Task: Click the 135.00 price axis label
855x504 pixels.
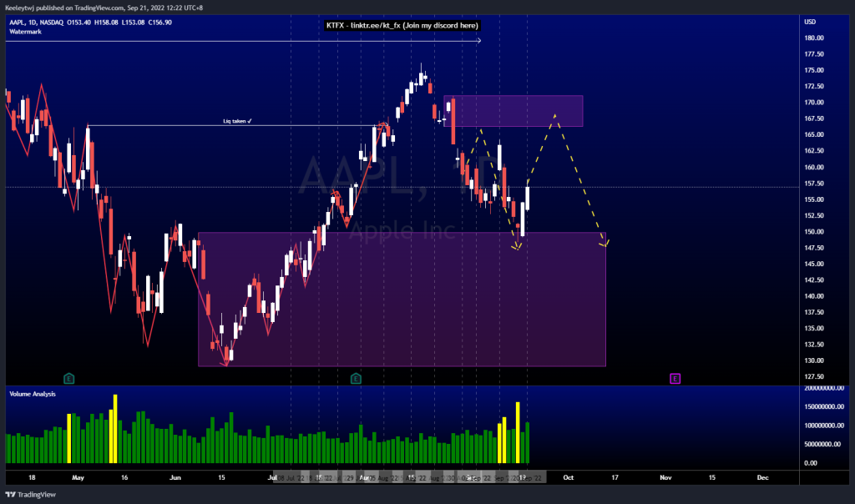Action: point(813,329)
